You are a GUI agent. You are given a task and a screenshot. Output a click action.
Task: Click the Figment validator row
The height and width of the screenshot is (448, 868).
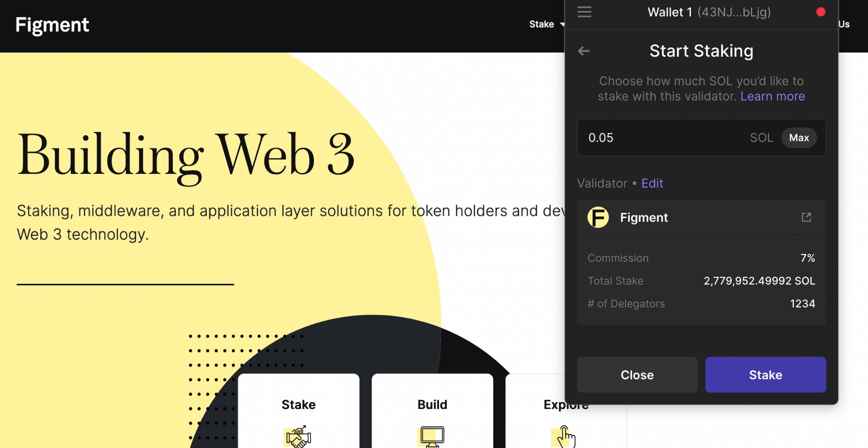(701, 217)
